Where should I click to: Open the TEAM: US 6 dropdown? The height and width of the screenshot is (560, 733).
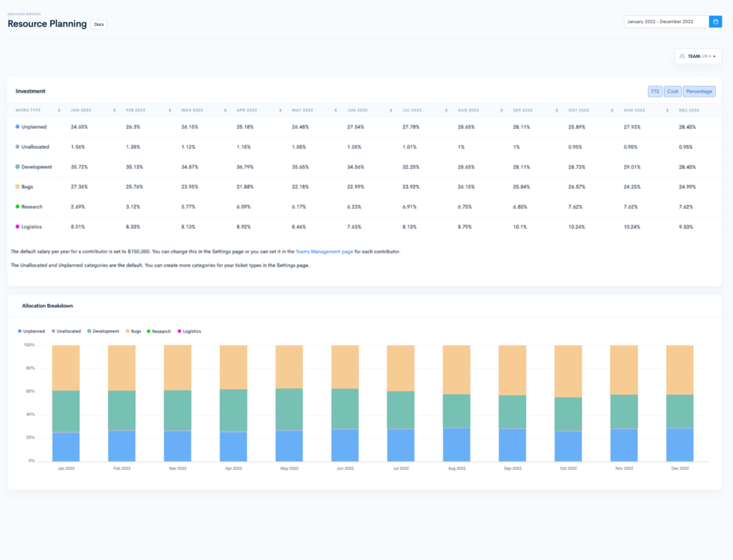pyautogui.click(x=698, y=56)
